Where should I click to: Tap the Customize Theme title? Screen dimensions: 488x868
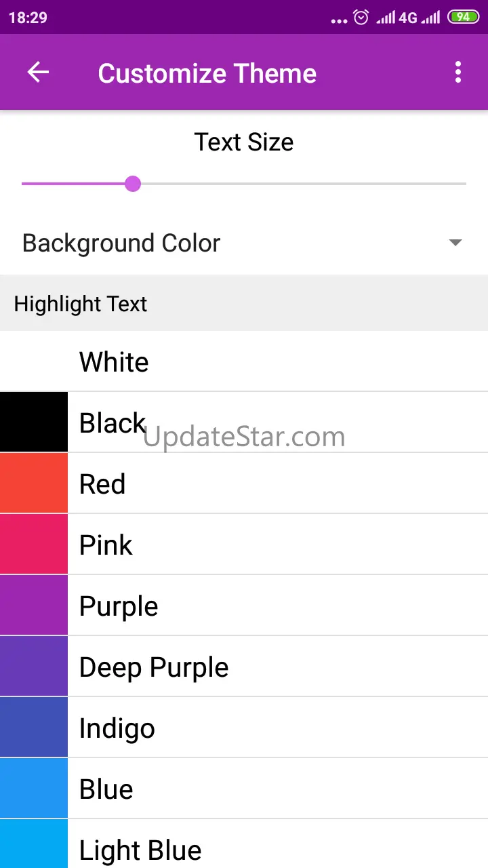click(207, 73)
